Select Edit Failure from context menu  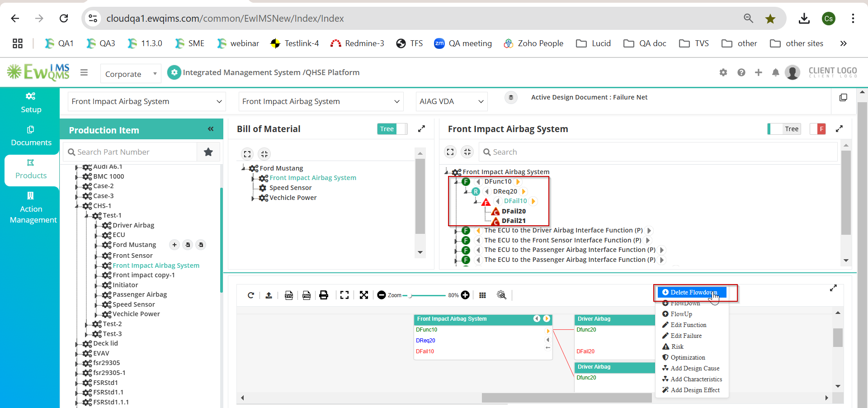(686, 336)
